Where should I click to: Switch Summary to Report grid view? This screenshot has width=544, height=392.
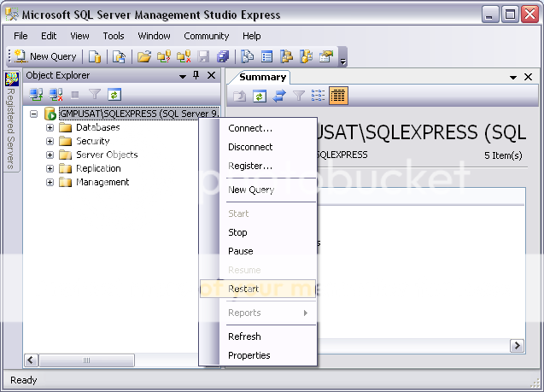[338, 96]
